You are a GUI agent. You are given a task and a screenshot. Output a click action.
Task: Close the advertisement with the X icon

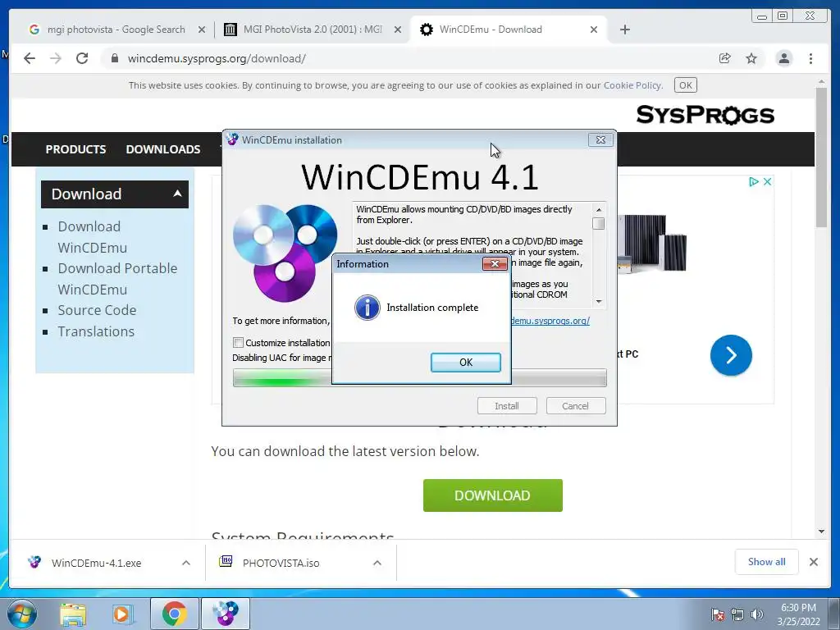point(767,181)
